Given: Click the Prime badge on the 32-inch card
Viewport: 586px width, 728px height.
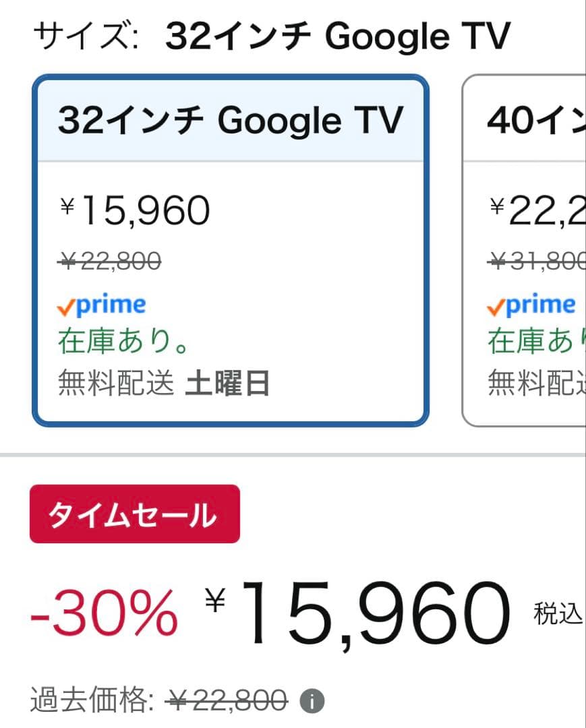Looking at the screenshot, I should click(101, 304).
